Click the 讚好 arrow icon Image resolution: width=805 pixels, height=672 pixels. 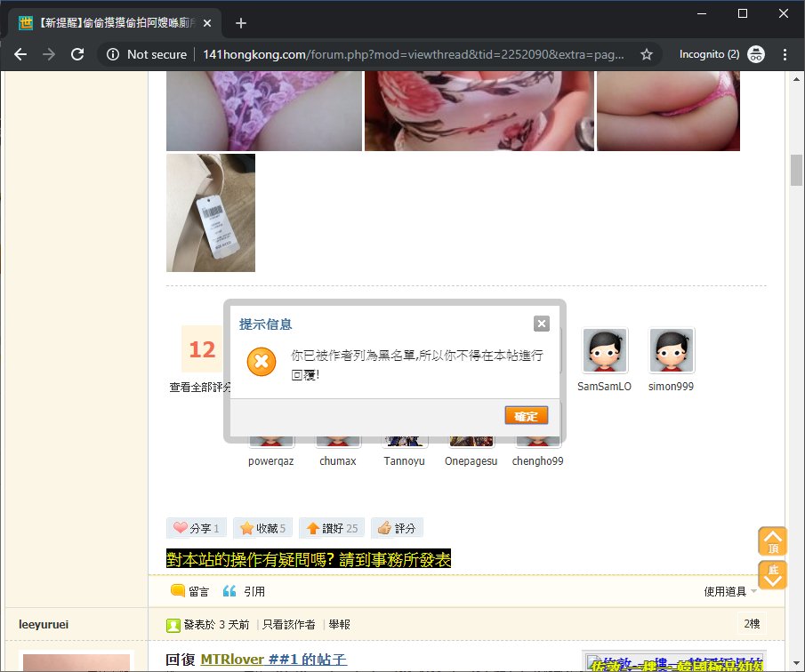(312, 528)
